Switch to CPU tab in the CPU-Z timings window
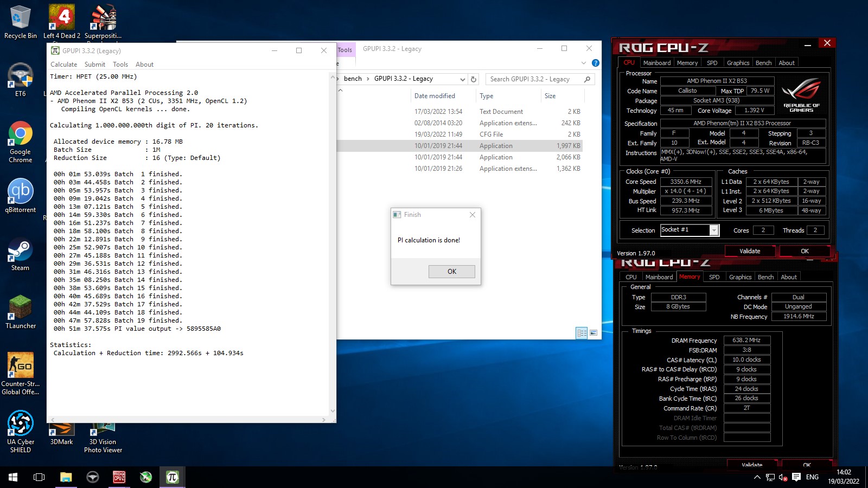The image size is (868, 488). [631, 277]
